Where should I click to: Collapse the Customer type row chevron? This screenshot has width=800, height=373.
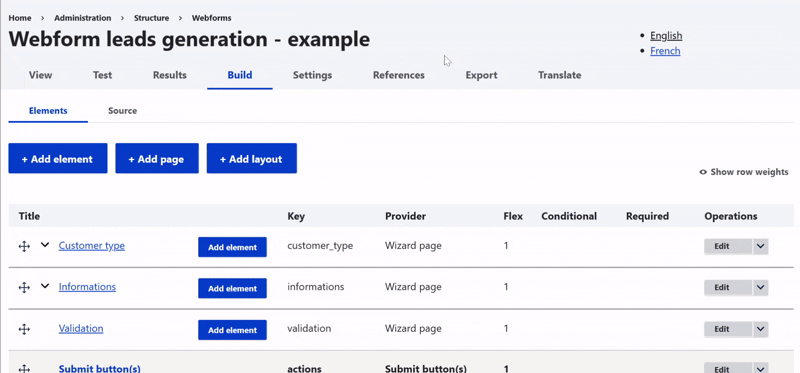click(x=45, y=245)
